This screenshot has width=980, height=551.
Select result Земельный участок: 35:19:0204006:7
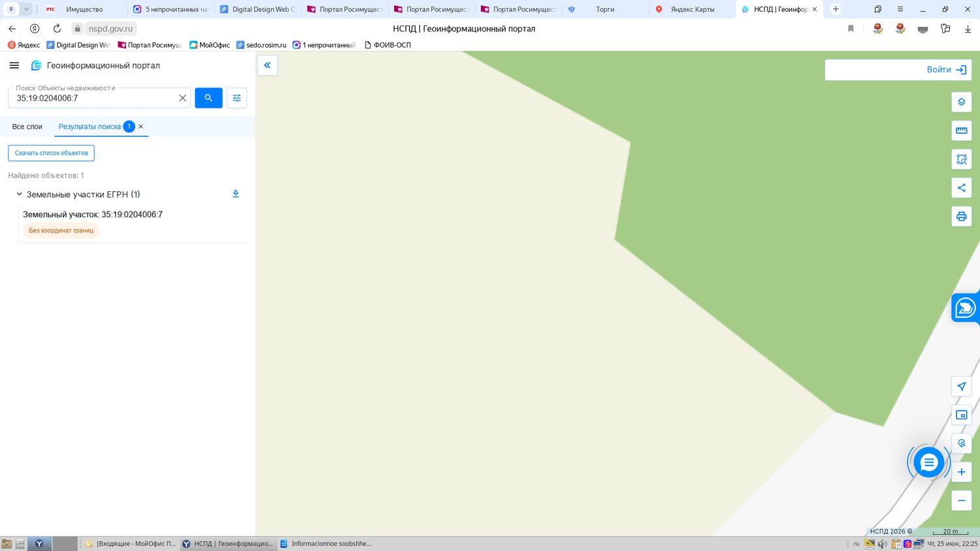[93, 214]
